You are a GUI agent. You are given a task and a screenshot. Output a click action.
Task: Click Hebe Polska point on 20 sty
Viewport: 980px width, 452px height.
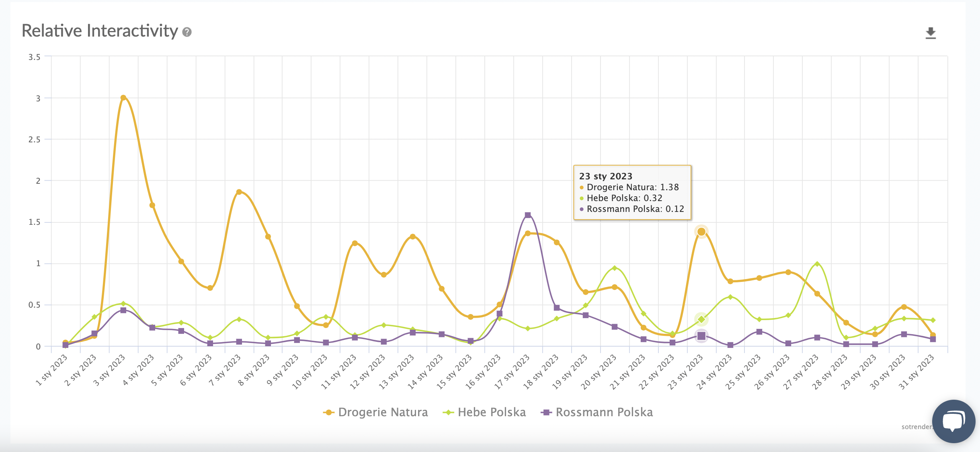point(614,268)
